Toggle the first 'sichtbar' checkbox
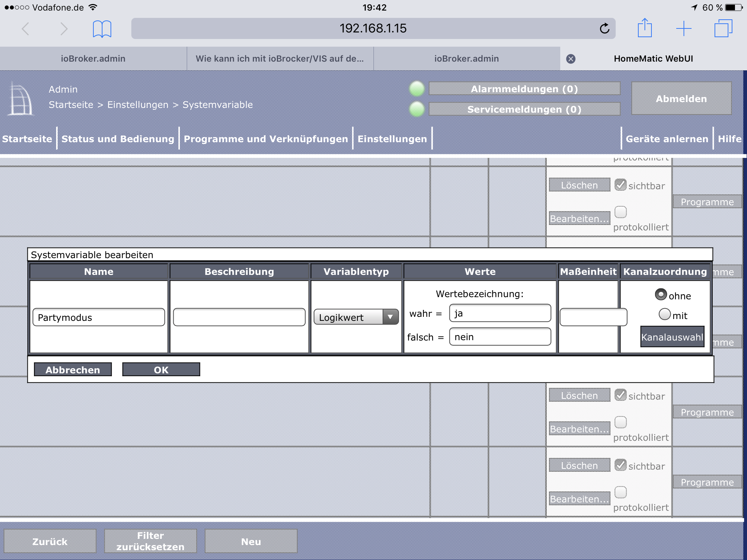Screen dimensions: 747x560 [620, 185]
